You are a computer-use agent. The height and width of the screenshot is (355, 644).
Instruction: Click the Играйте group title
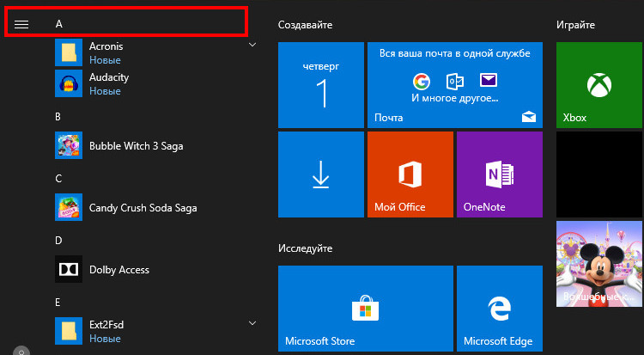point(575,25)
